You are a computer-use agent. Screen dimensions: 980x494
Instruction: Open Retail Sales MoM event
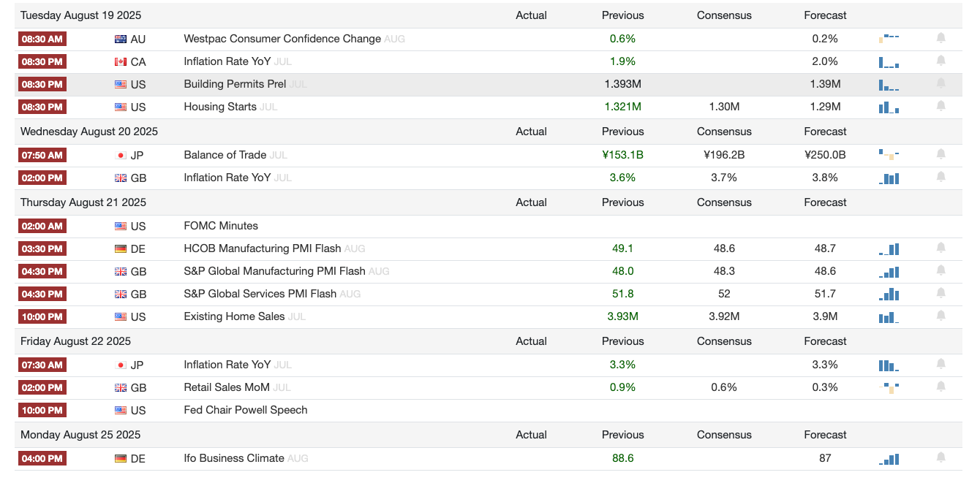227,387
